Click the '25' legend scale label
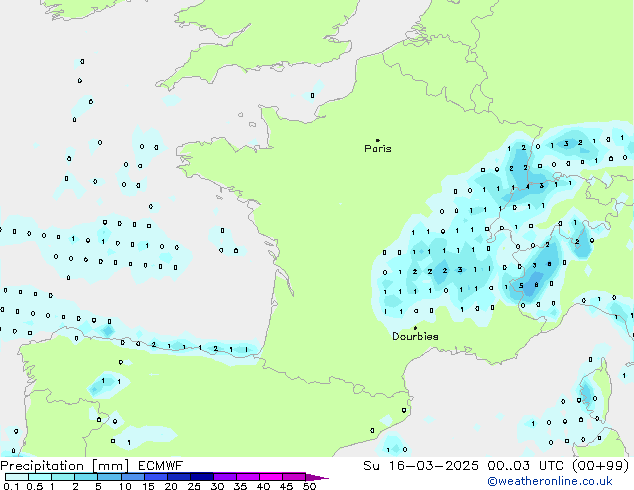The image size is (634, 490). (194, 486)
